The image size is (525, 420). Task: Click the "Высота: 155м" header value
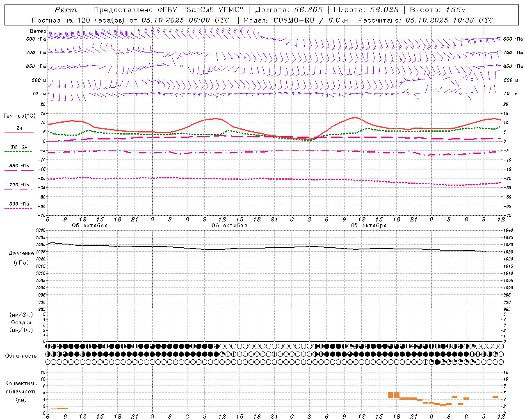click(x=438, y=10)
